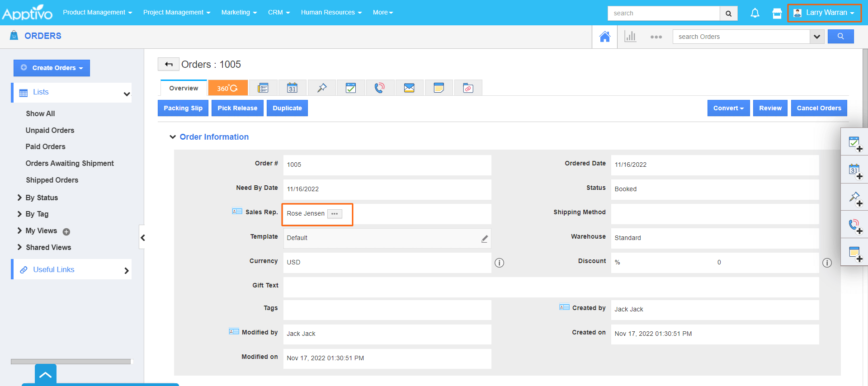Open the CRM menu
Image resolution: width=868 pixels, height=386 pixels.
[x=278, y=13]
